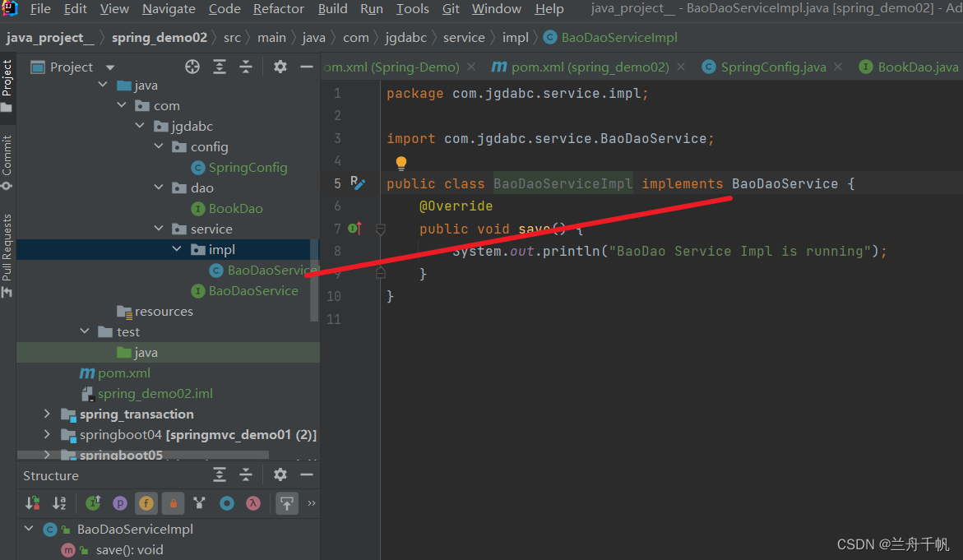Open the Refactor menu

[x=278, y=8]
